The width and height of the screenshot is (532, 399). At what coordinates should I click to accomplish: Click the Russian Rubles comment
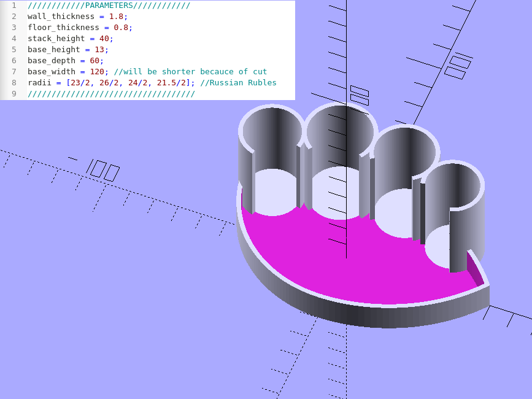click(238, 83)
